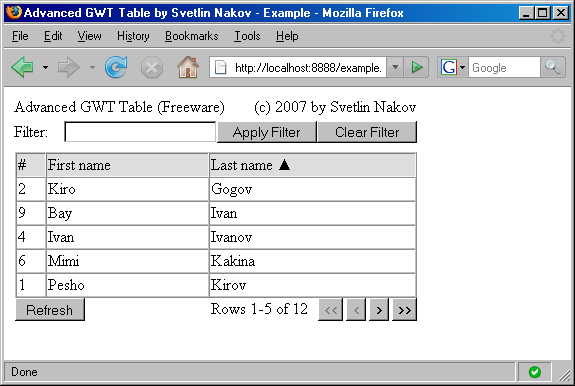Open the History menu

(133, 36)
